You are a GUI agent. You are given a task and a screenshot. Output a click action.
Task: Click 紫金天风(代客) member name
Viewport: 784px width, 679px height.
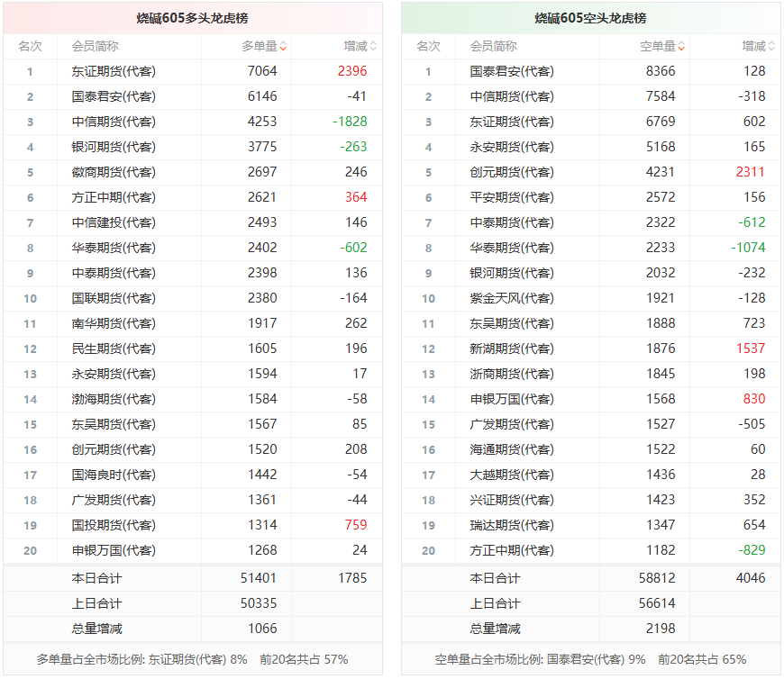point(512,298)
